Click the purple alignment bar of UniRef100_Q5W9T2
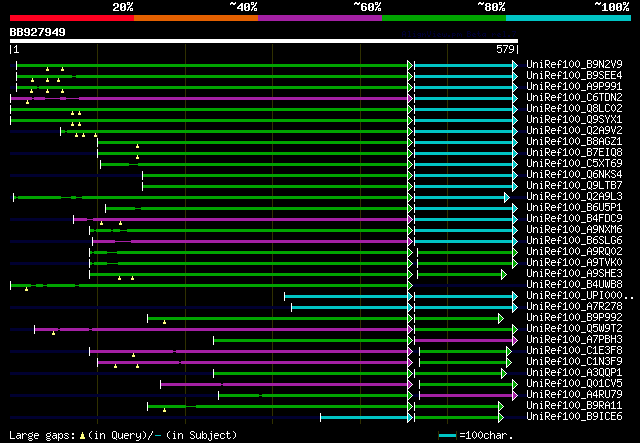 click(221, 329)
